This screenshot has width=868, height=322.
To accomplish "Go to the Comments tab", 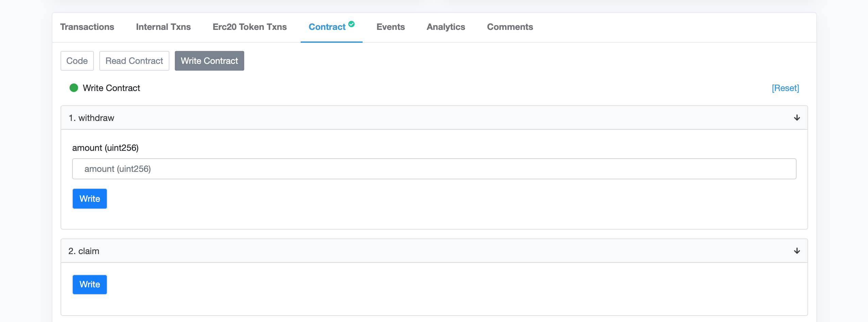I will [510, 27].
